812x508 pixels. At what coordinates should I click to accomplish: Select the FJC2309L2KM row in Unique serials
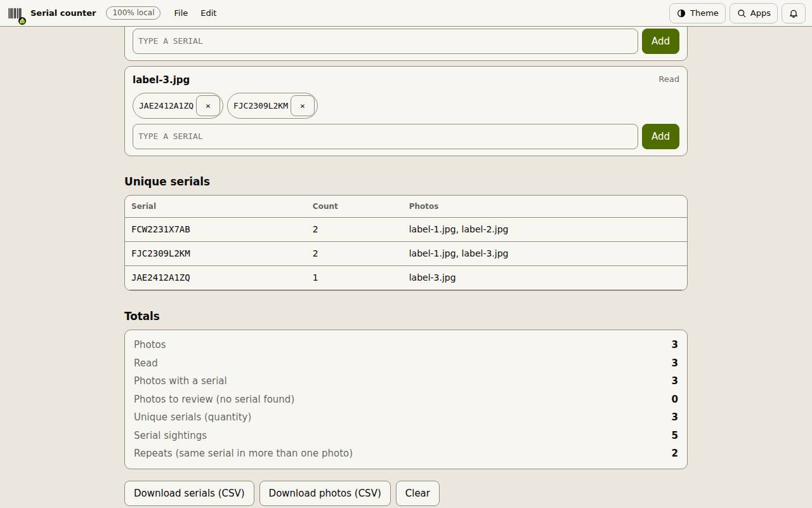(406, 254)
